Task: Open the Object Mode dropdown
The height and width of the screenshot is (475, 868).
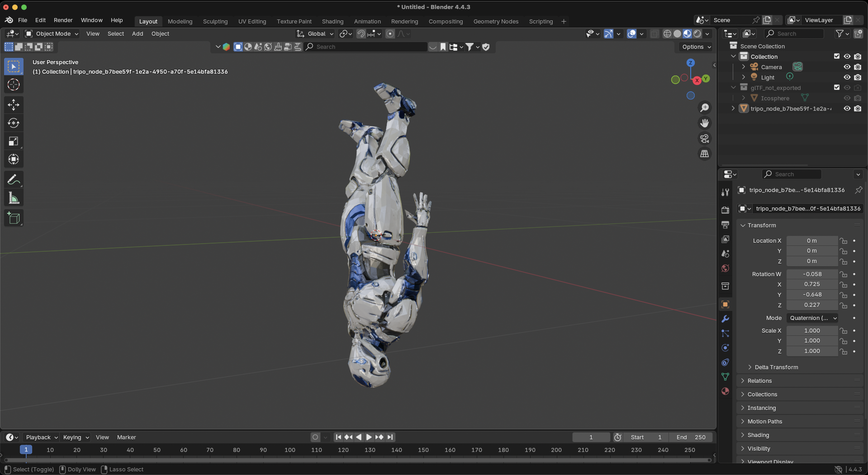Action: tap(52, 34)
